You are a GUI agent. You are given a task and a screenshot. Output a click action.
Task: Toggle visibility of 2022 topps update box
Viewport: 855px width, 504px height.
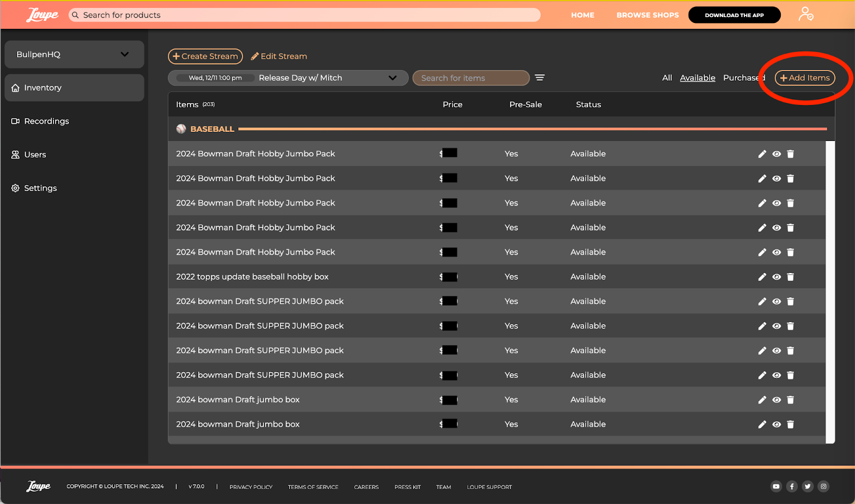pos(776,277)
